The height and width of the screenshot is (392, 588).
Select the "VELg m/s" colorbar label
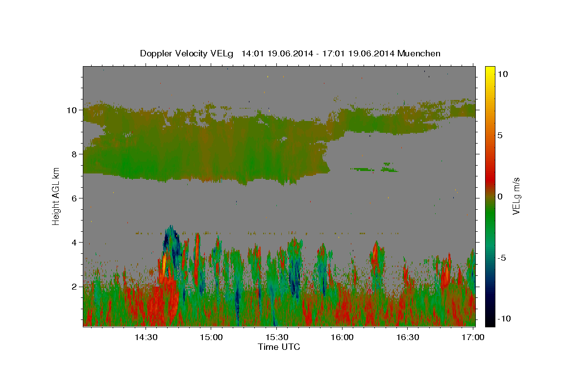pyautogui.click(x=516, y=196)
